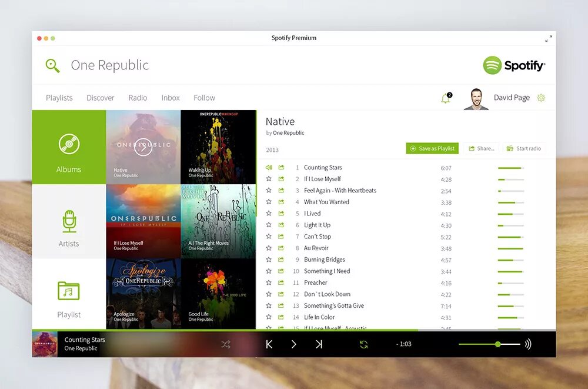The image size is (588, 389).
Task: Click the Share... button
Action: 481,148
